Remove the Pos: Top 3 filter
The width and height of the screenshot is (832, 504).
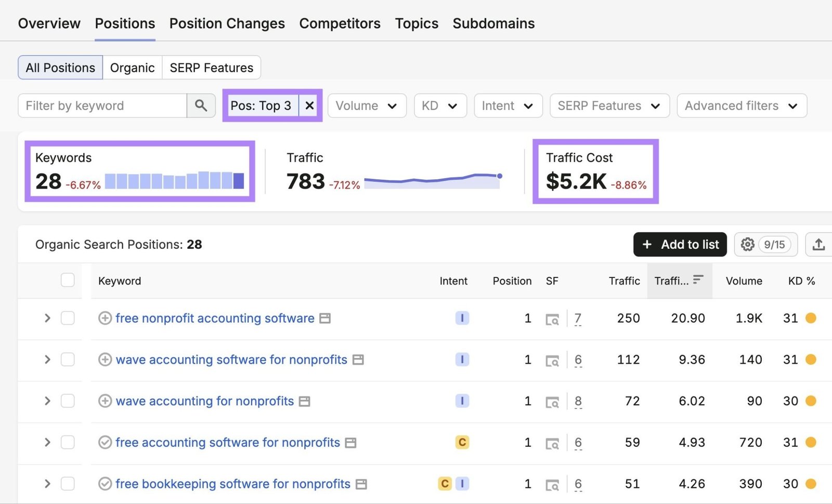click(x=309, y=105)
